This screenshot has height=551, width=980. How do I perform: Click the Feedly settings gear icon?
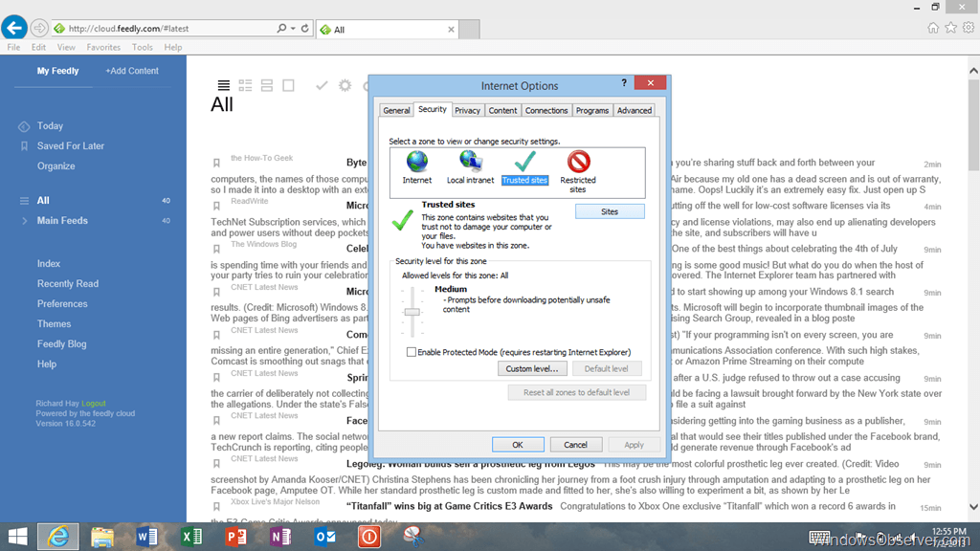point(345,86)
